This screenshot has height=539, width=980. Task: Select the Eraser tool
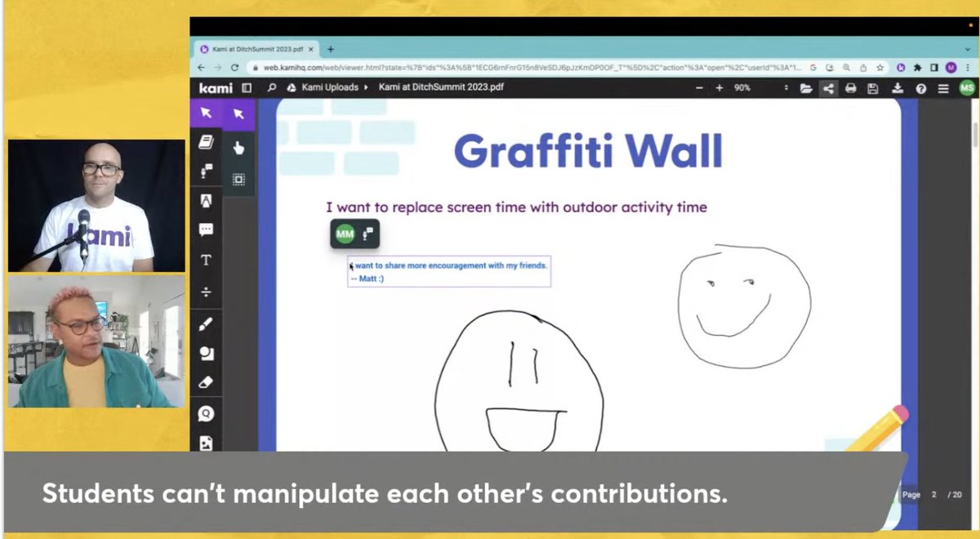coord(206,381)
